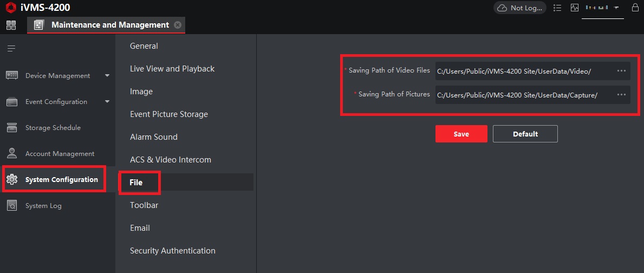Lock the client with the padlock icon
The width and height of the screenshot is (644, 273).
tap(635, 8)
